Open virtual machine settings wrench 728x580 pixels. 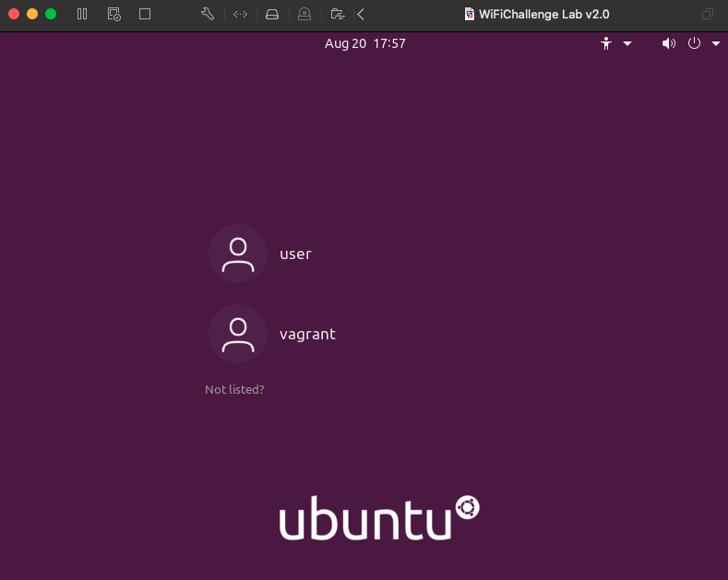pyautogui.click(x=208, y=14)
